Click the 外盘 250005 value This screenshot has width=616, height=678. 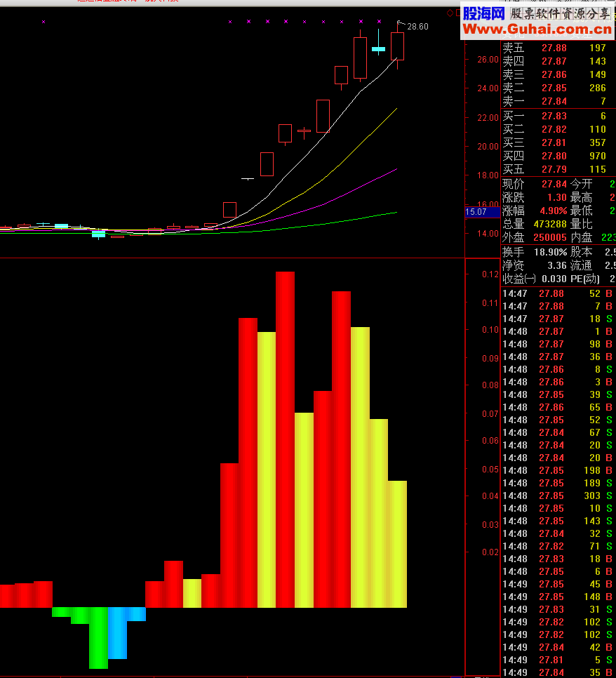tap(550, 237)
